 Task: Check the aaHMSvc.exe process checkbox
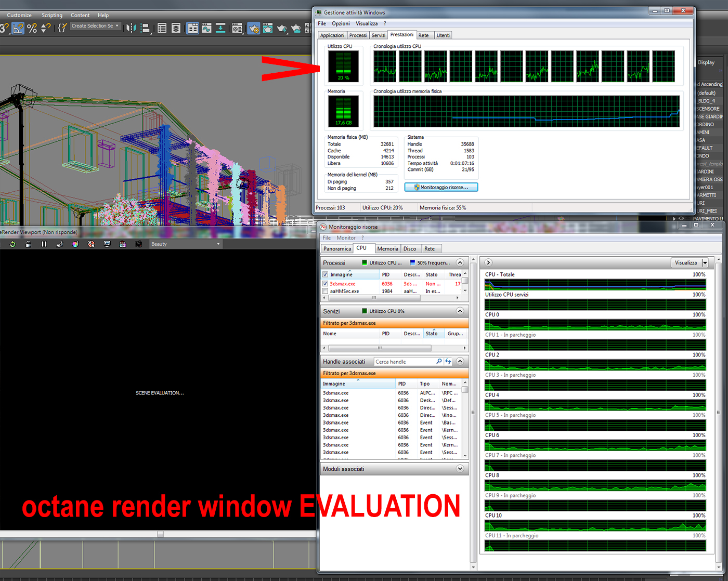point(326,292)
